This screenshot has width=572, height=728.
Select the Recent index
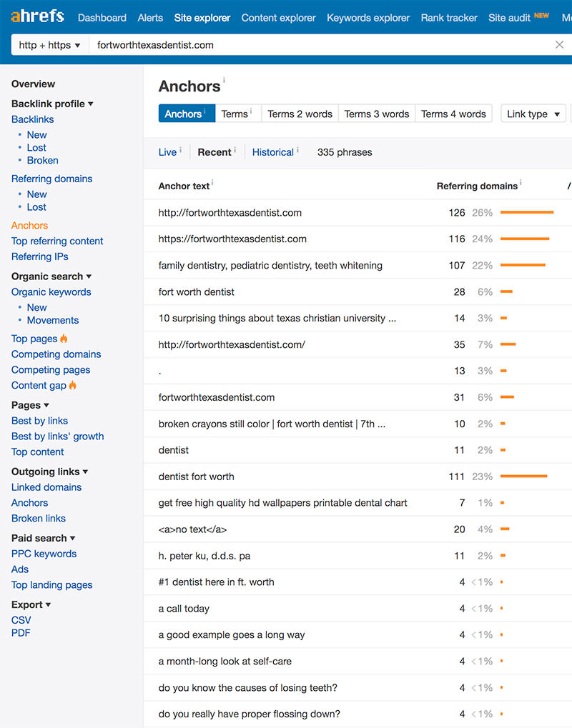[x=214, y=152]
